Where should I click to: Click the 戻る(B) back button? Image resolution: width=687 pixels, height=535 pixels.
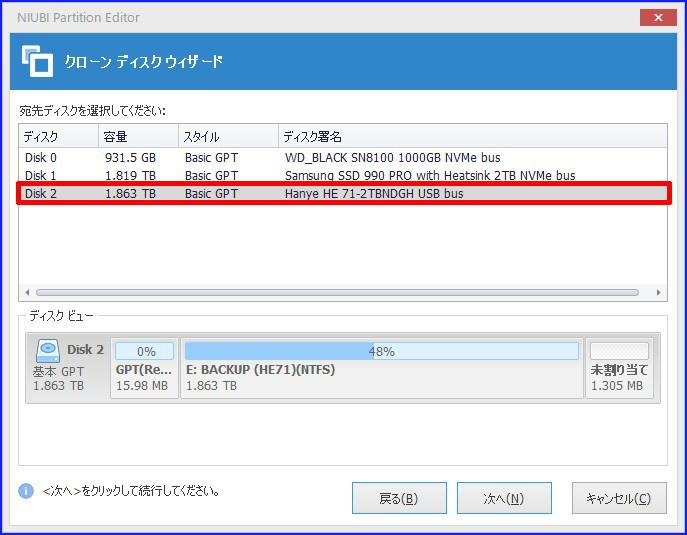(x=399, y=498)
